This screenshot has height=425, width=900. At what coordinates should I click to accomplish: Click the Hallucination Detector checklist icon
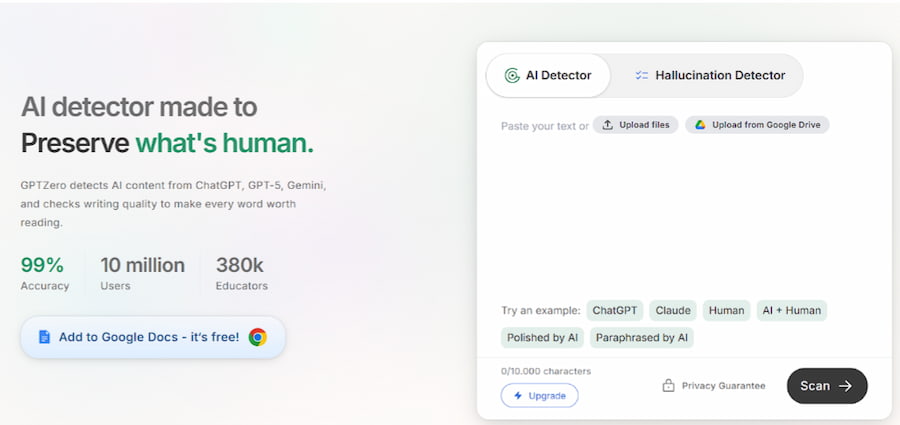pos(641,75)
